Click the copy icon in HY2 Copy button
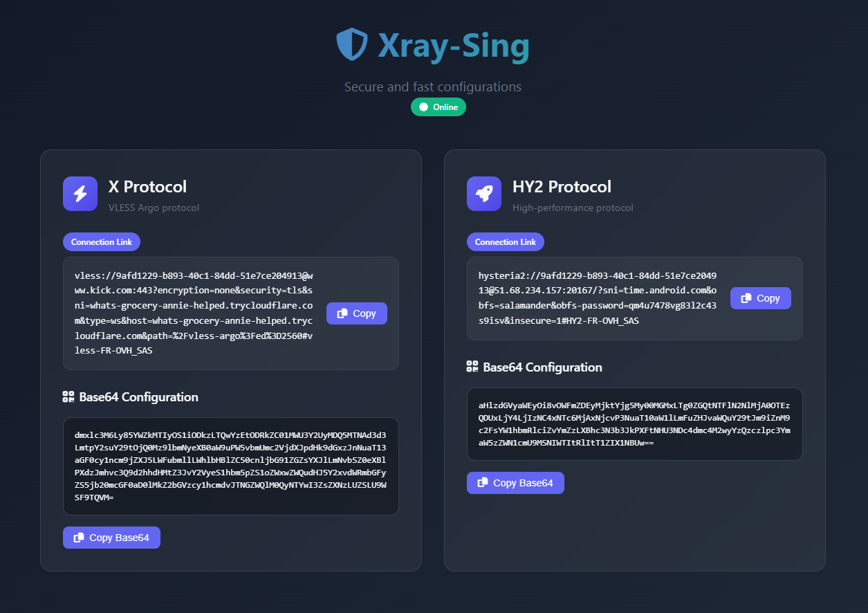868x613 pixels. coord(747,298)
